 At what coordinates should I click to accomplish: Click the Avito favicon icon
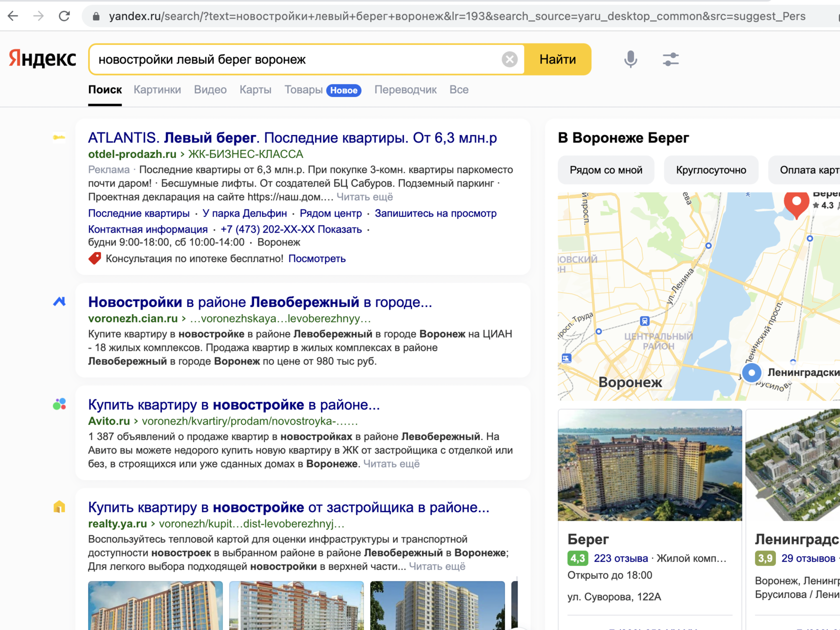coord(59,404)
